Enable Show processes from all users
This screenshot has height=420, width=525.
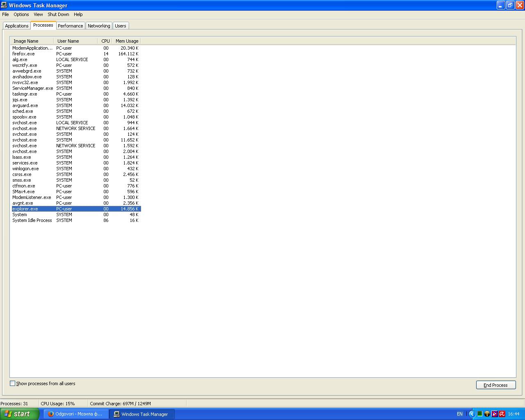point(12,383)
